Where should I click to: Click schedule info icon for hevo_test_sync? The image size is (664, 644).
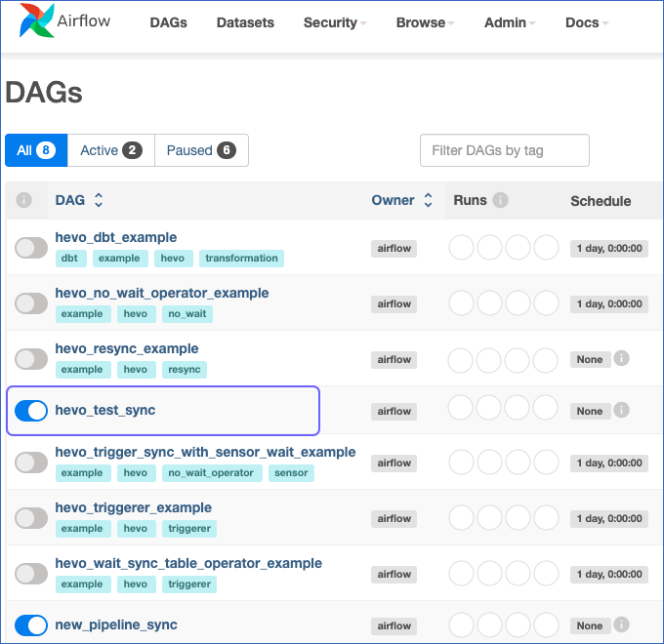click(621, 410)
